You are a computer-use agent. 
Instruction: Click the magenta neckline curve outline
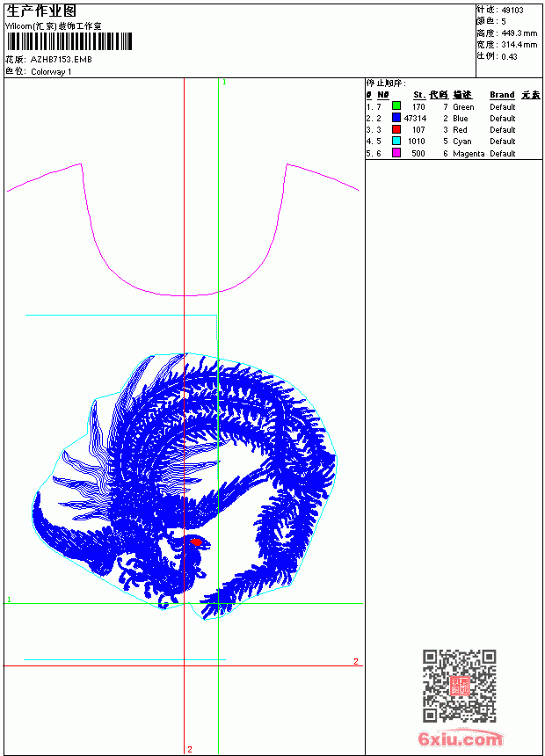(x=183, y=229)
